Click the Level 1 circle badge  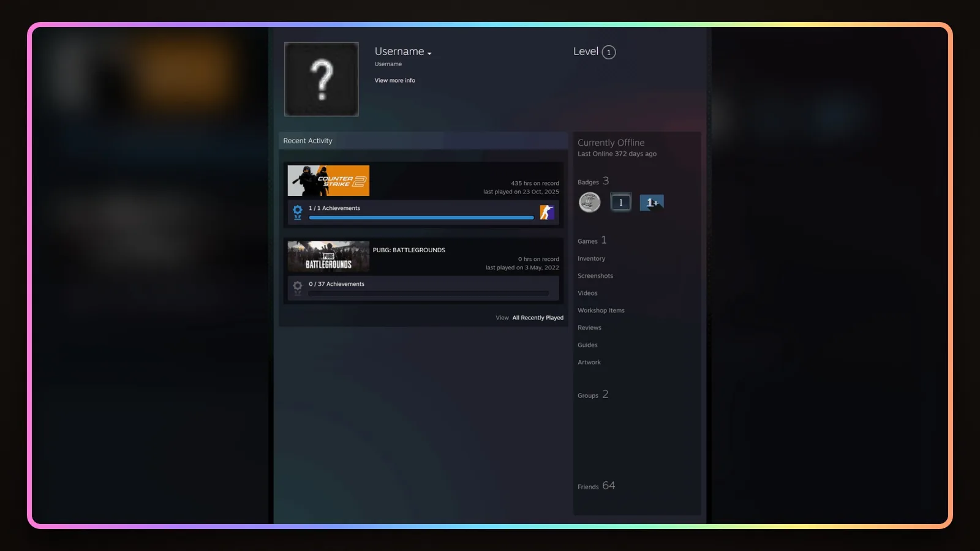click(608, 52)
